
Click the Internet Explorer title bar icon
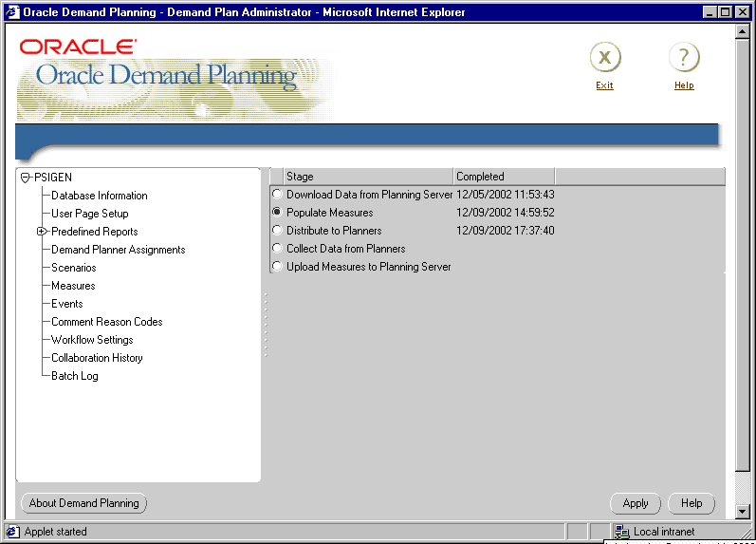tap(12, 12)
